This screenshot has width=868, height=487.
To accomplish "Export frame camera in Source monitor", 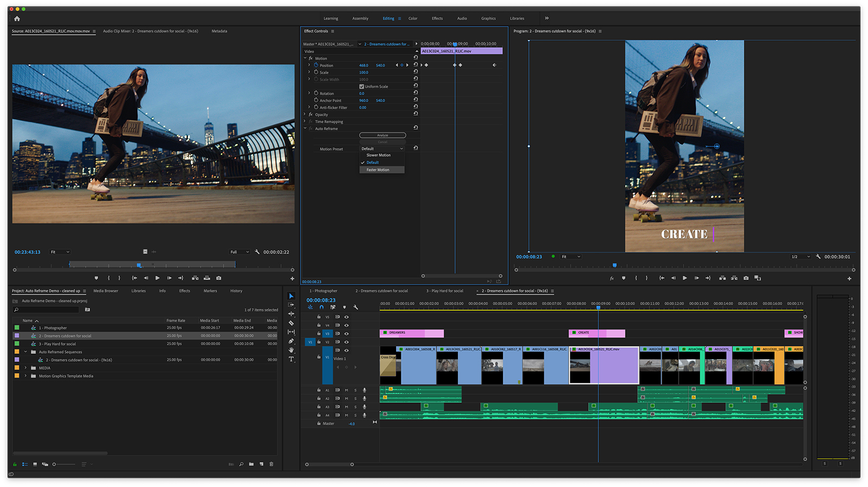I will (x=219, y=278).
